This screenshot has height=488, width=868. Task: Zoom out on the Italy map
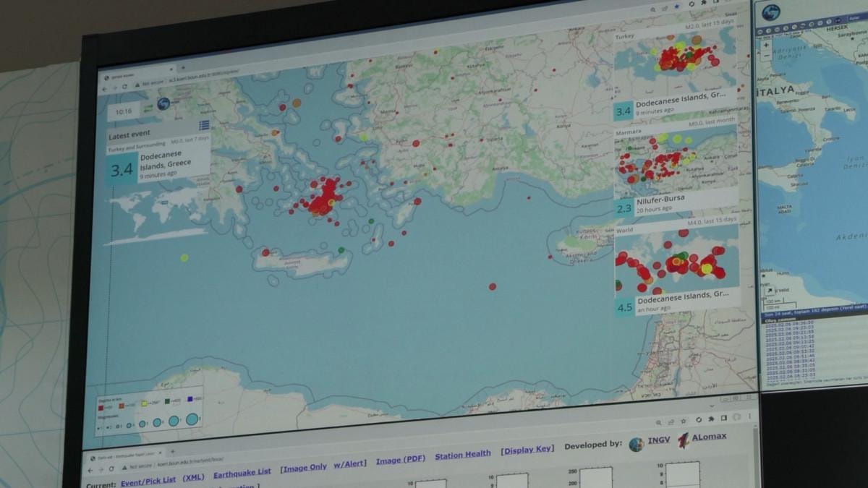click(767, 56)
